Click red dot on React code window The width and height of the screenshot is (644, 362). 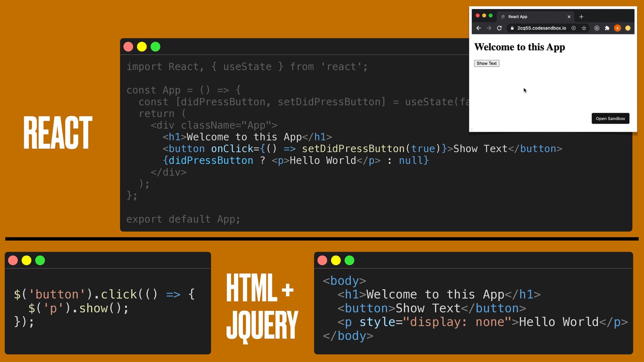point(128,47)
